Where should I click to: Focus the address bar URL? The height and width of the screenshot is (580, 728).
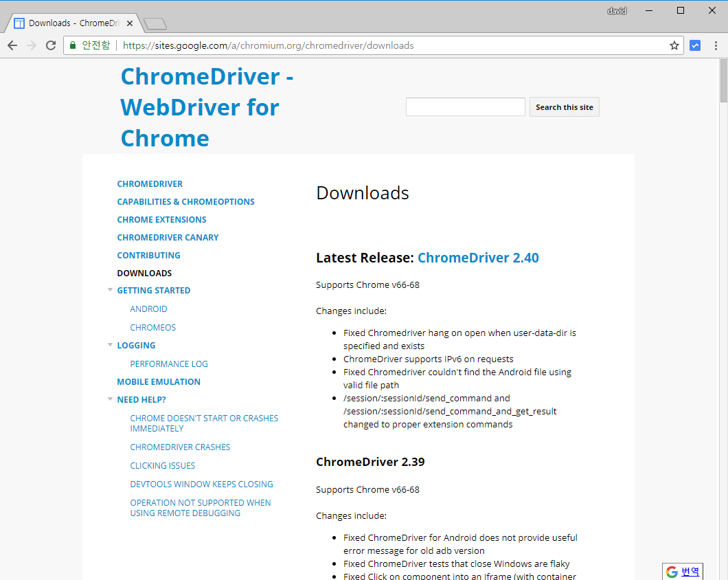point(269,45)
